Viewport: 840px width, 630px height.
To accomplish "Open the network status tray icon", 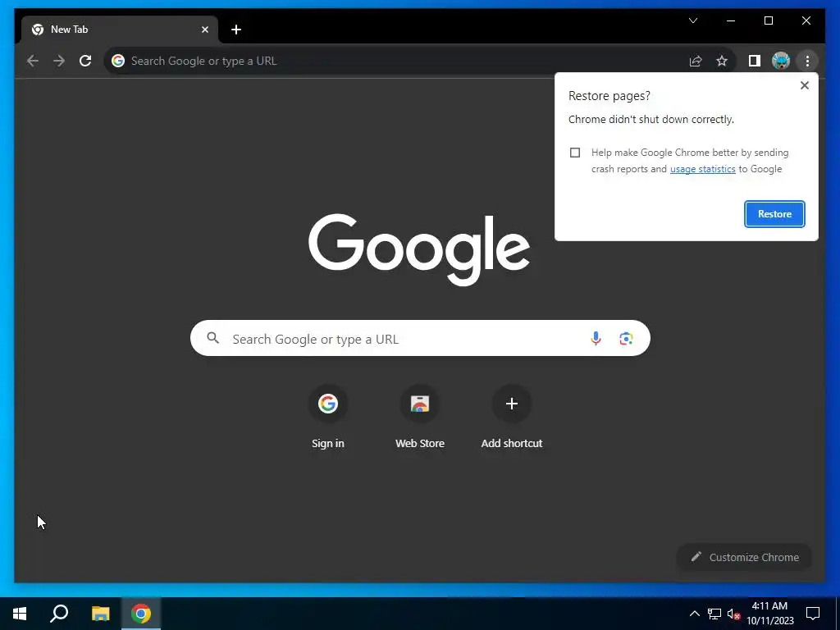I will (x=714, y=614).
